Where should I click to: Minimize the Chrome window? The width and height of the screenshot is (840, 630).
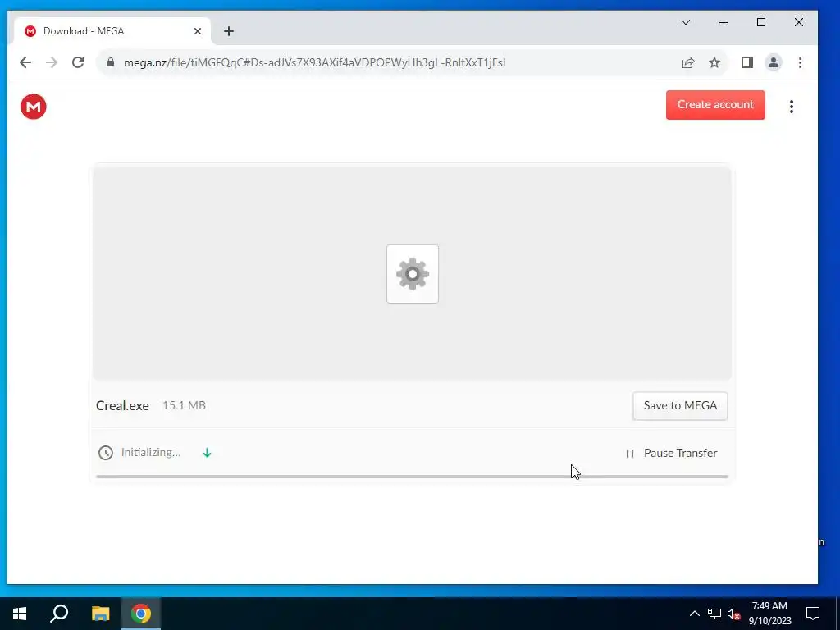(x=724, y=22)
